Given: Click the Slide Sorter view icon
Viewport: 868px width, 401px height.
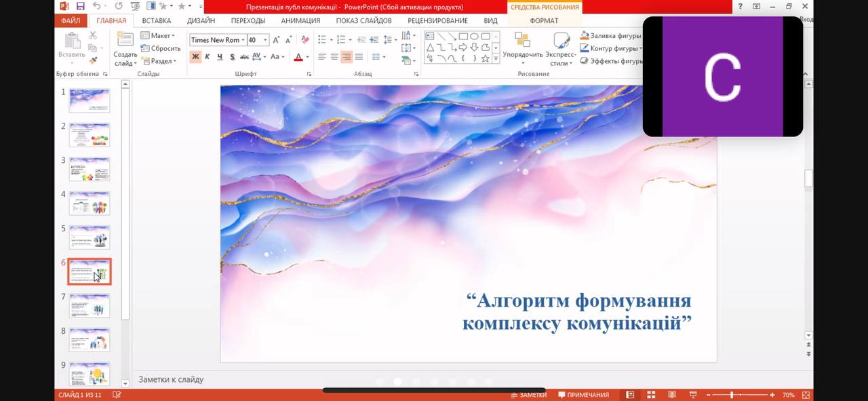Looking at the screenshot, I should [651, 395].
